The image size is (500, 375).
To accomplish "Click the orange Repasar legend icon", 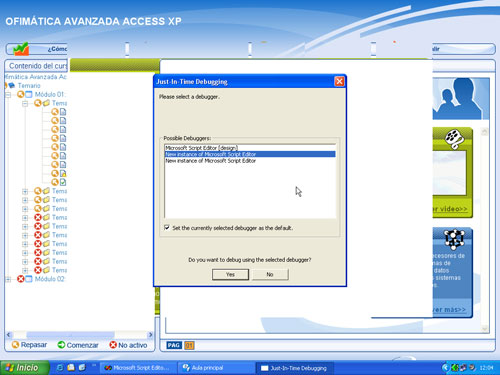I will pyautogui.click(x=15, y=345).
